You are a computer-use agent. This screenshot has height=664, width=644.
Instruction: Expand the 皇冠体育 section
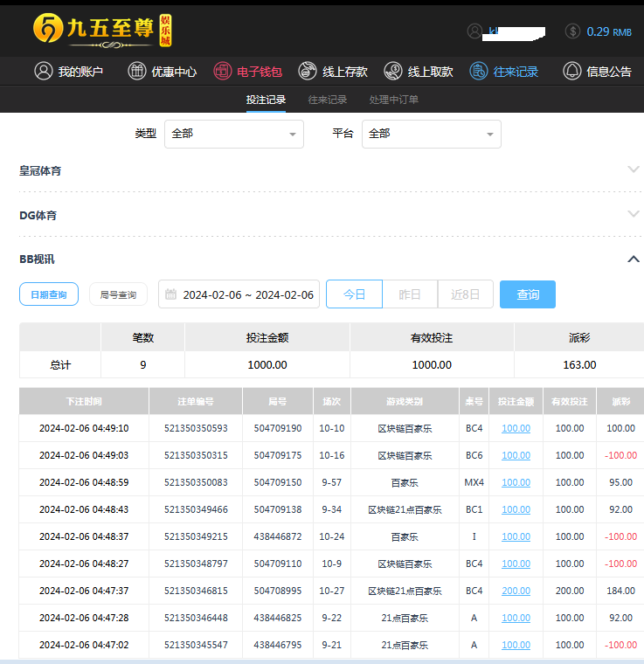(634, 170)
